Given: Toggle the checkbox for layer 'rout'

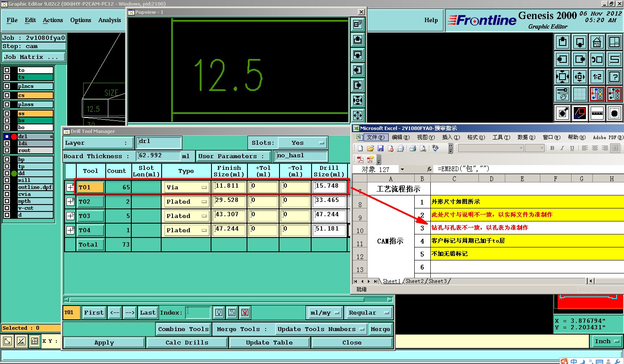Looking at the screenshot, I should tap(7, 150).
